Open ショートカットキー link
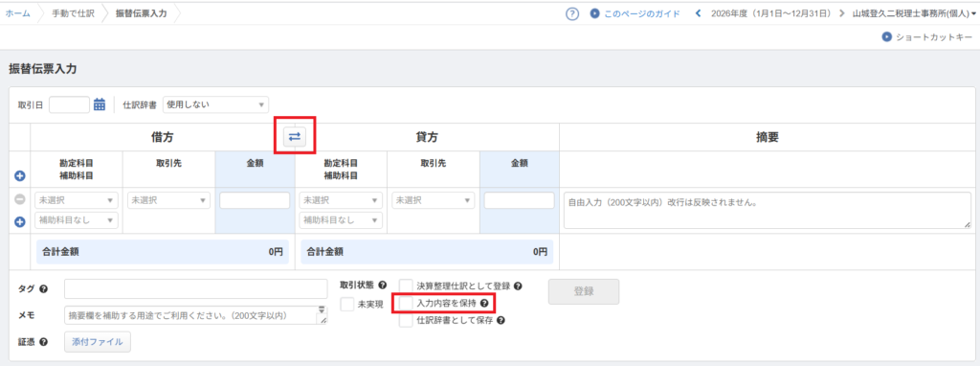 click(934, 37)
